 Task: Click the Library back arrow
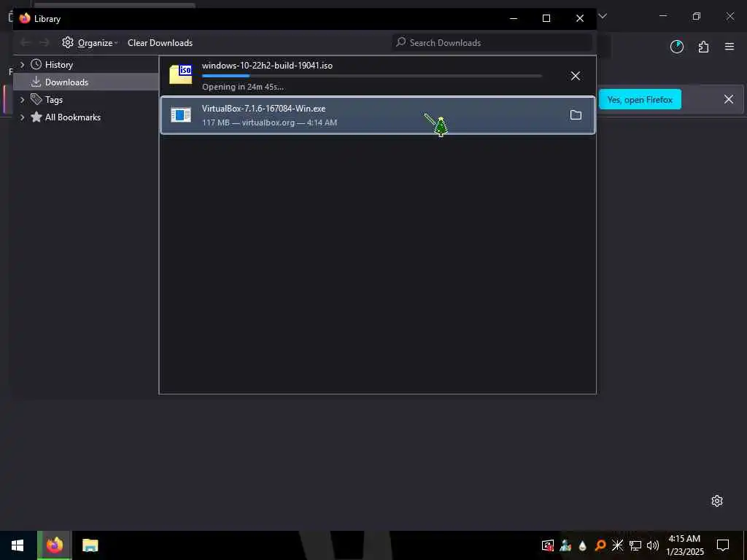pyautogui.click(x=25, y=43)
